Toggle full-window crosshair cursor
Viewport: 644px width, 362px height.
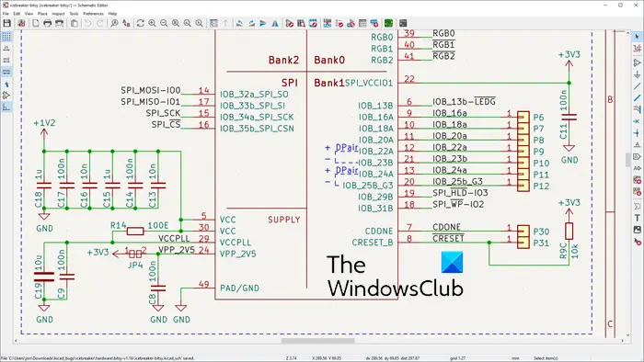[6, 84]
